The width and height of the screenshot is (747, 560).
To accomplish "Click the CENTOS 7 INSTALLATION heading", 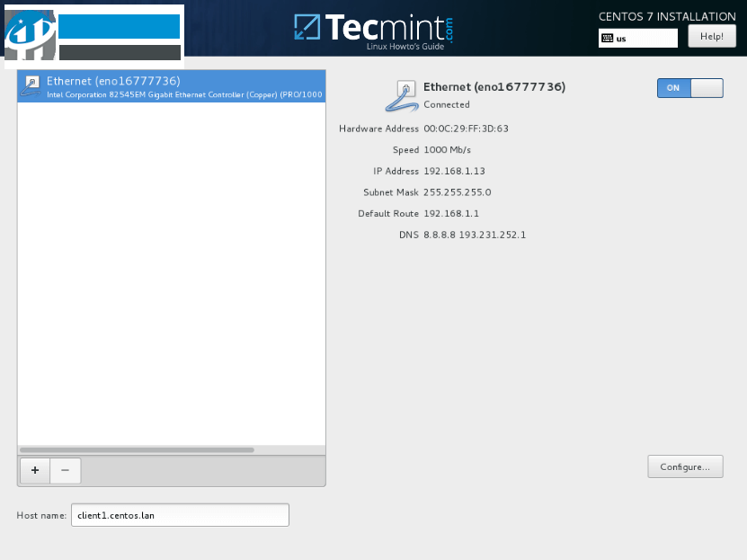I will [669, 16].
